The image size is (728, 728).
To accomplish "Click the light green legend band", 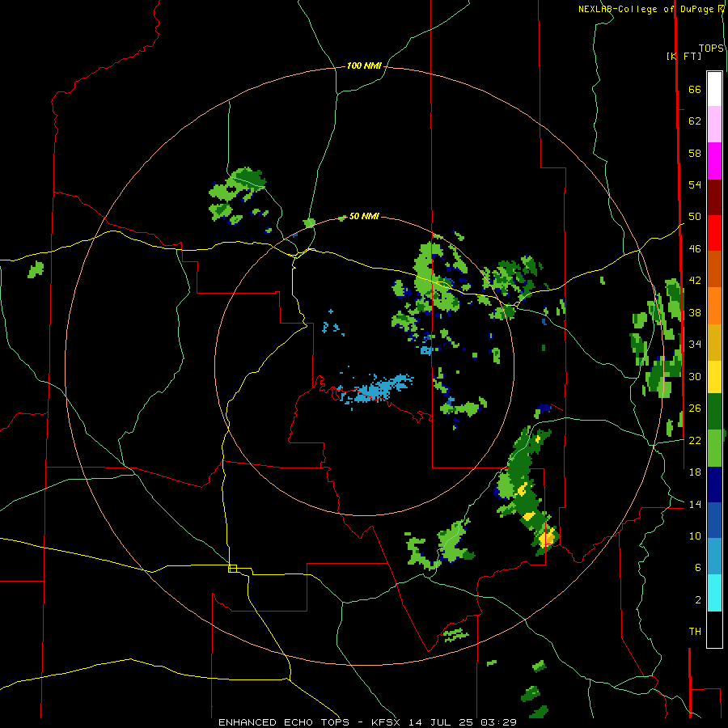I will click(714, 448).
